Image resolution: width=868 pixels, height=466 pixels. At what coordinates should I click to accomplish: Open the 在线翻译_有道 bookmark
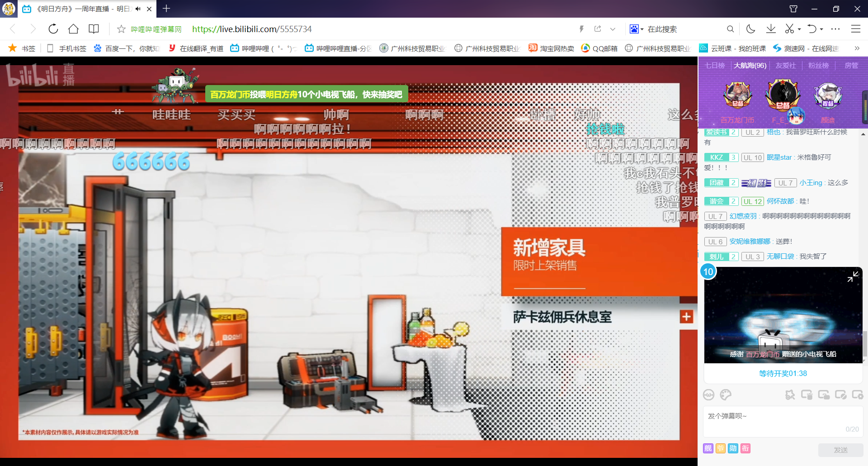(x=196, y=48)
